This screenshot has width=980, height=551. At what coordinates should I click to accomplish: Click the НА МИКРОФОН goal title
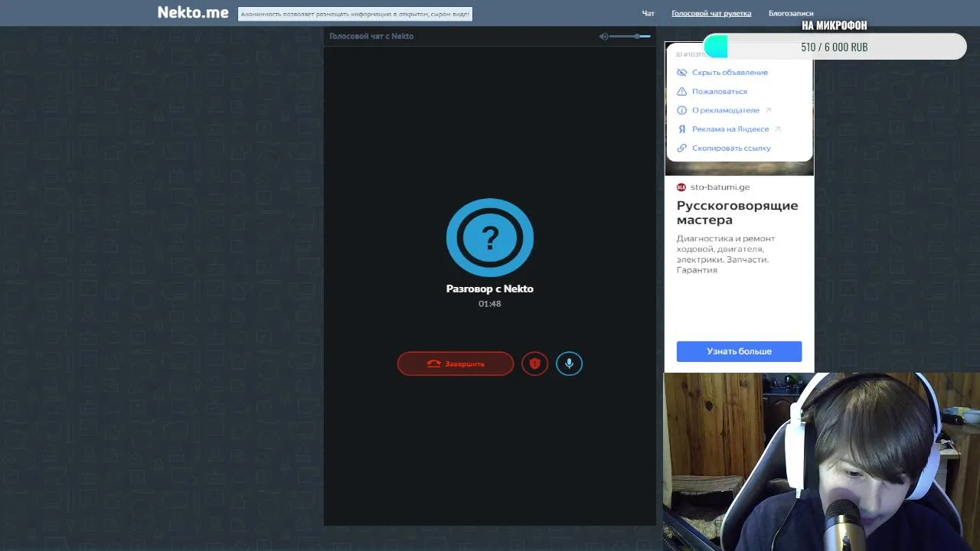tap(835, 25)
